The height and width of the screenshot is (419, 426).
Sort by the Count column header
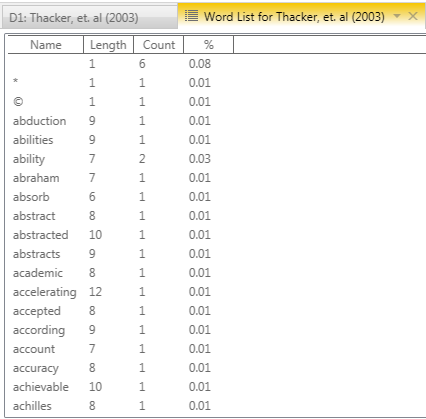[x=159, y=45]
